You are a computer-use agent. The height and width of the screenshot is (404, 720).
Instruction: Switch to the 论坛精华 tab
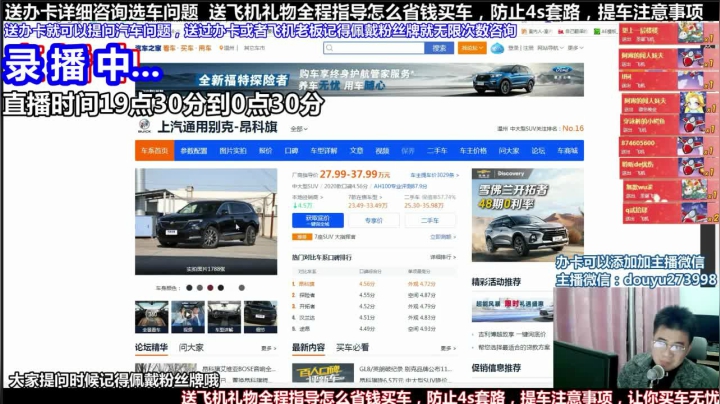151,348
